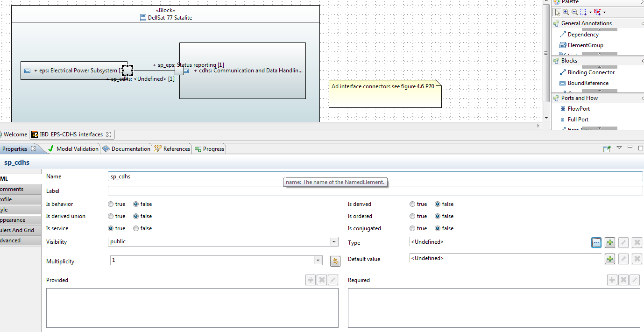The image size is (644, 332).
Task: Open the Properties view menu triangle
Action: (x=619, y=148)
